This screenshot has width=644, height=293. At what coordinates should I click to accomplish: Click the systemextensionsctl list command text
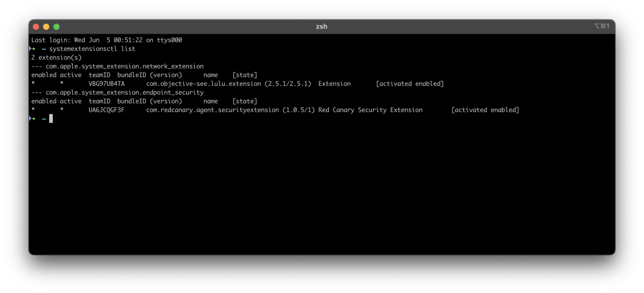pos(92,49)
